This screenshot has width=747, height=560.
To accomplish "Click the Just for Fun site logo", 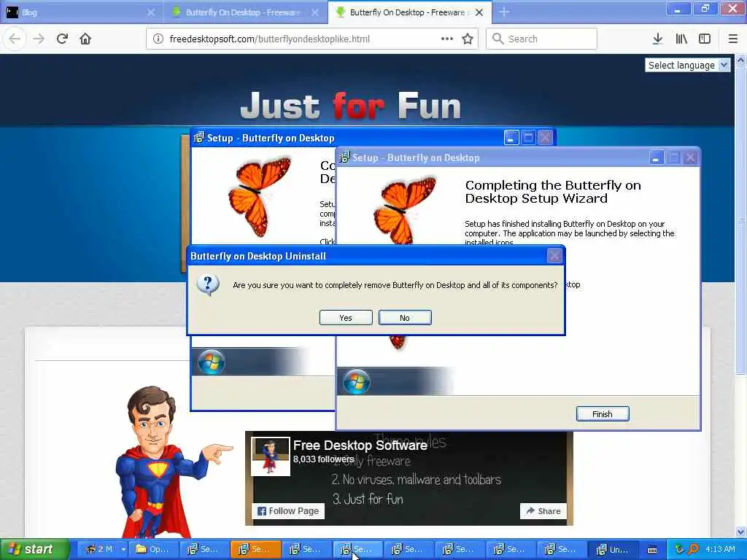I will 351,105.
